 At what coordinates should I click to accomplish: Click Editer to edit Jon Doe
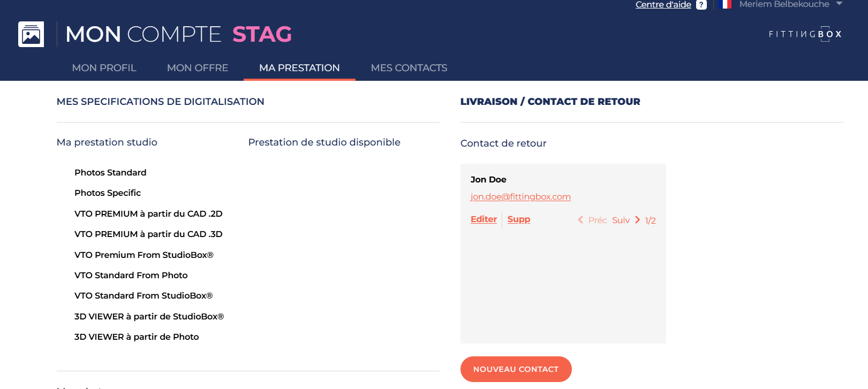point(484,219)
